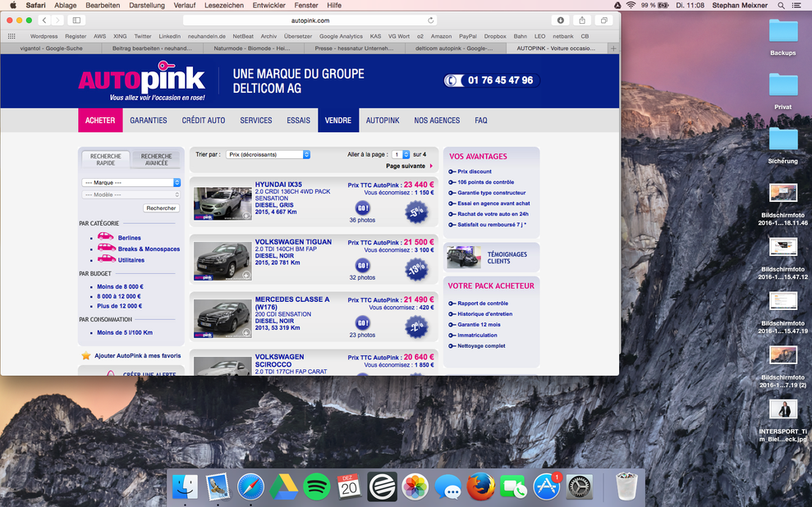Open the Trier par sort dropdown
This screenshot has width=812, height=507.
click(268, 154)
